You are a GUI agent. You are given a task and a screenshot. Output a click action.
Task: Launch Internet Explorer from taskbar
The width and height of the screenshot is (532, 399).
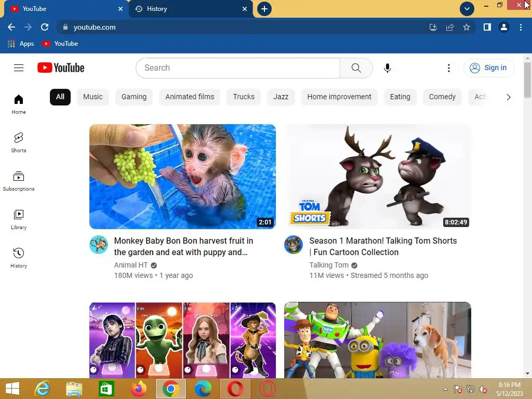coord(42,389)
